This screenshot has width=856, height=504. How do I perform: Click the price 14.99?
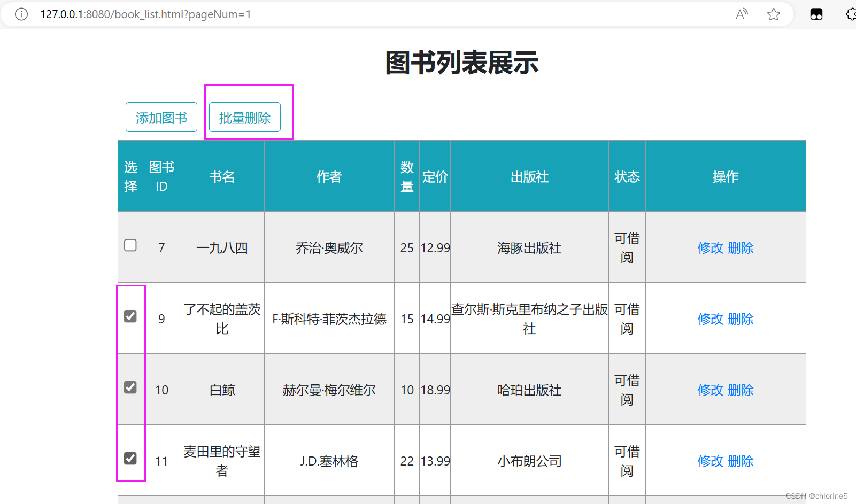[x=435, y=319]
